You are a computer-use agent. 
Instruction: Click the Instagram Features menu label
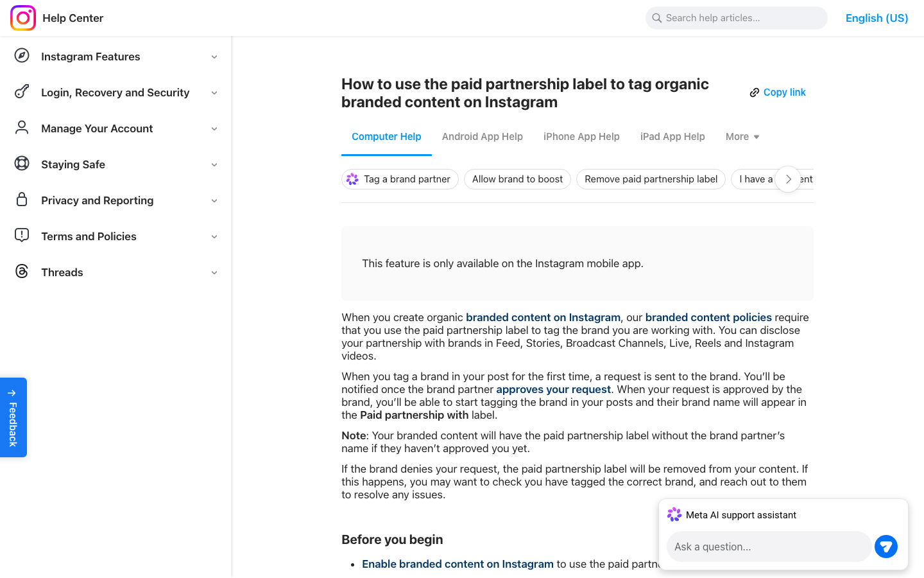pos(90,57)
